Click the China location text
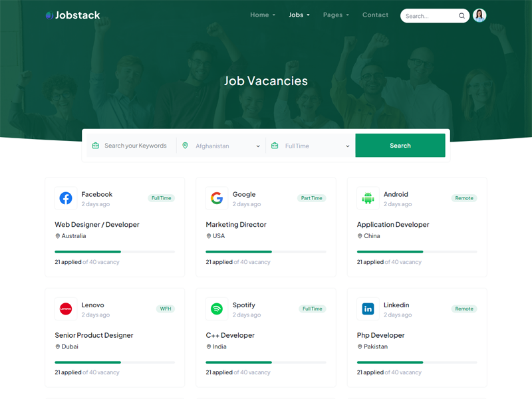The width and height of the screenshot is (532, 399). coord(372,236)
